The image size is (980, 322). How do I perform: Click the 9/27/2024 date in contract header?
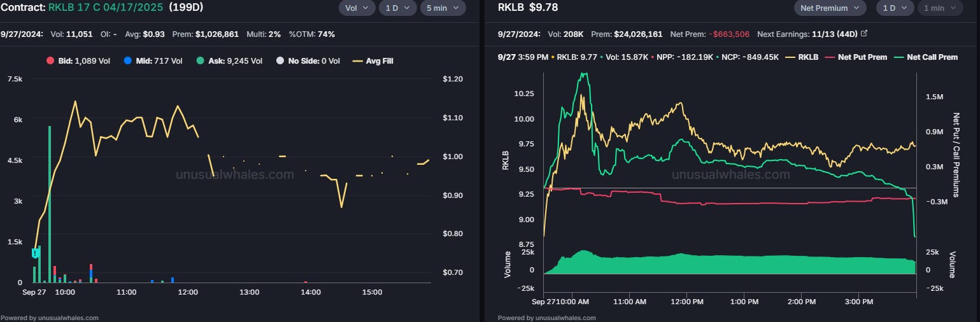point(22,34)
